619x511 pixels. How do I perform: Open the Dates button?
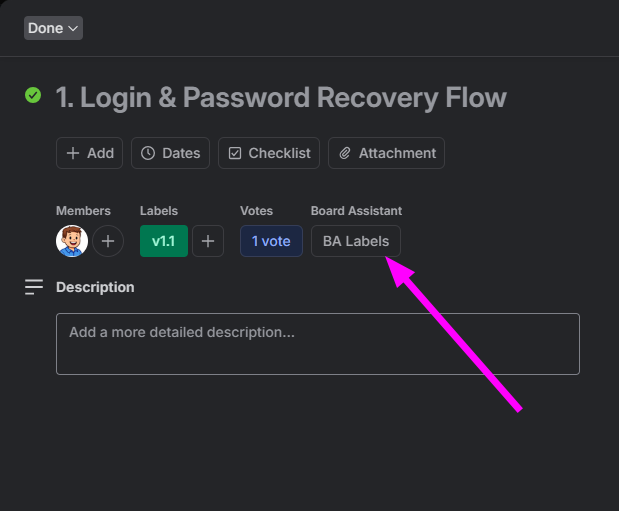[171, 153]
